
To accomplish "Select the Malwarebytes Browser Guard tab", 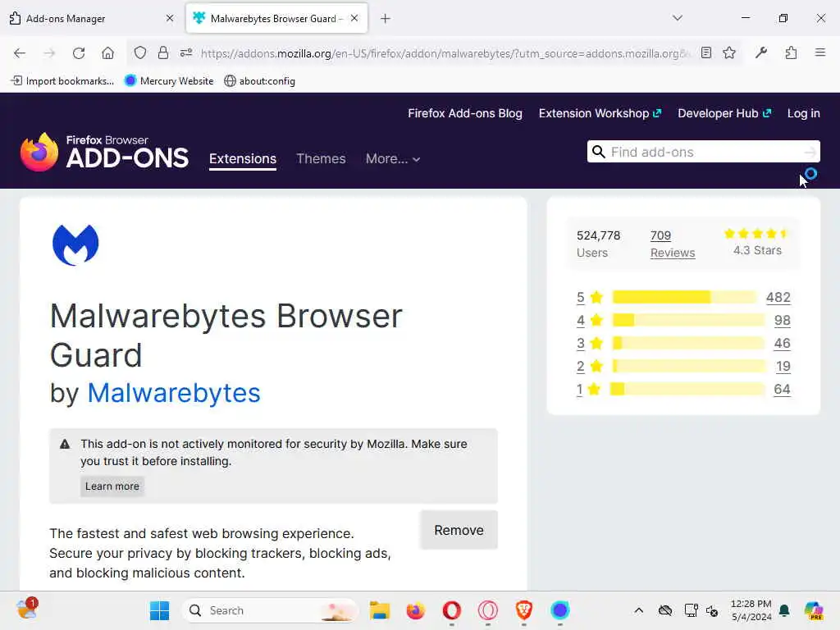I will 276,19.
